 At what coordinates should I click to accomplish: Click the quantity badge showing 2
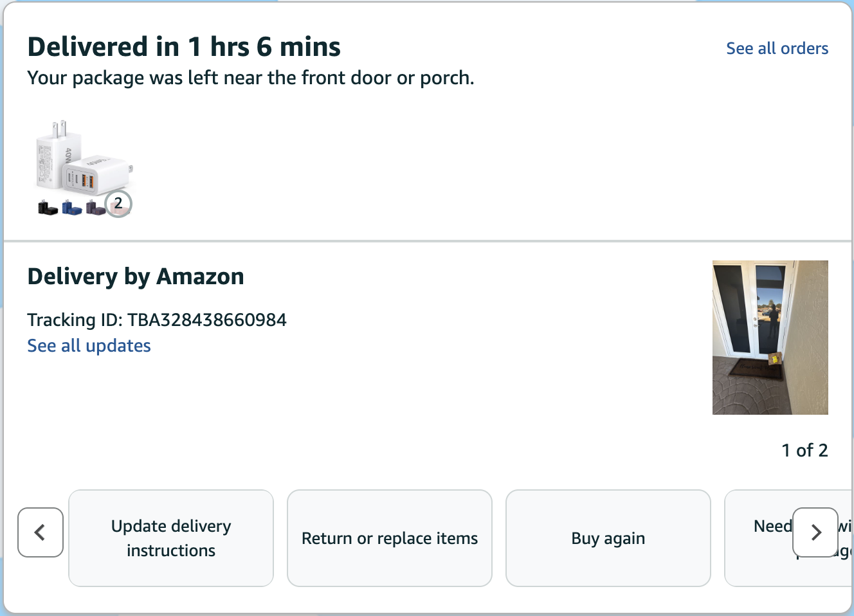coord(118,204)
